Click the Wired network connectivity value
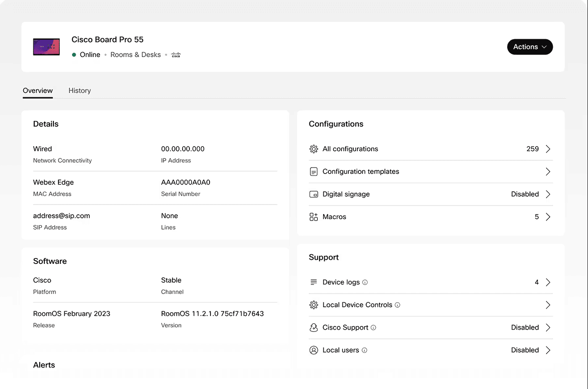This screenshot has height=389, width=588. [42, 149]
